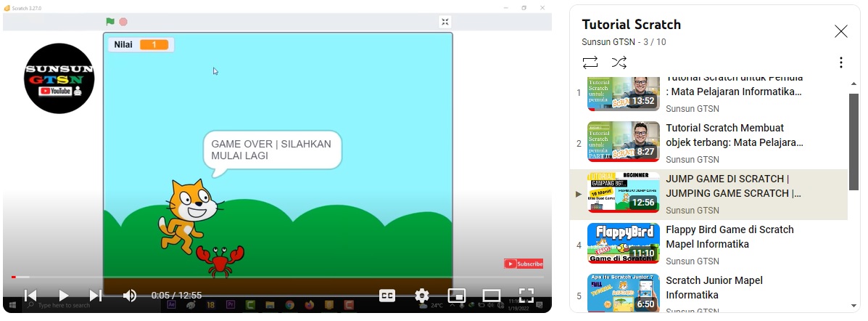Click the GAME OVER speech bubble

(273, 151)
